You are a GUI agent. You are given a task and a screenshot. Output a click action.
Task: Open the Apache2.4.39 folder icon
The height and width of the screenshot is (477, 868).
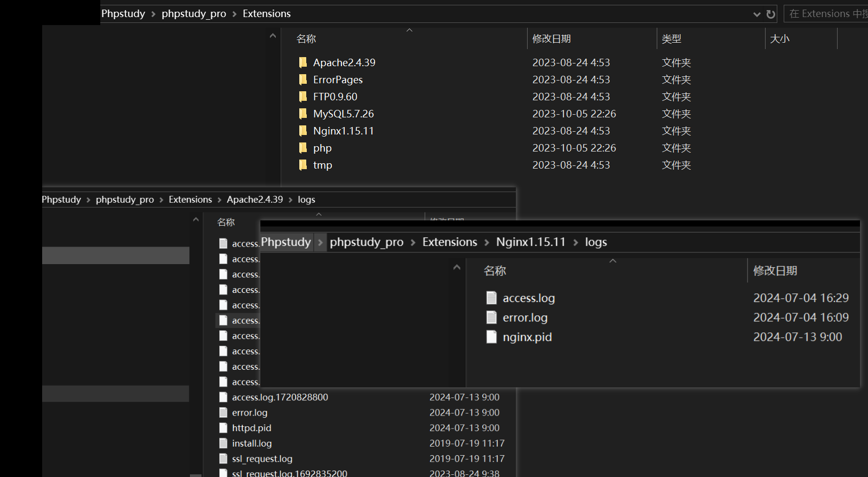click(x=303, y=62)
